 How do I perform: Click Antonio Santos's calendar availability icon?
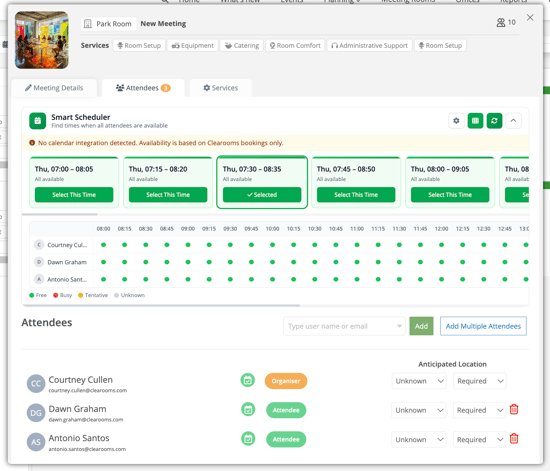(248, 439)
